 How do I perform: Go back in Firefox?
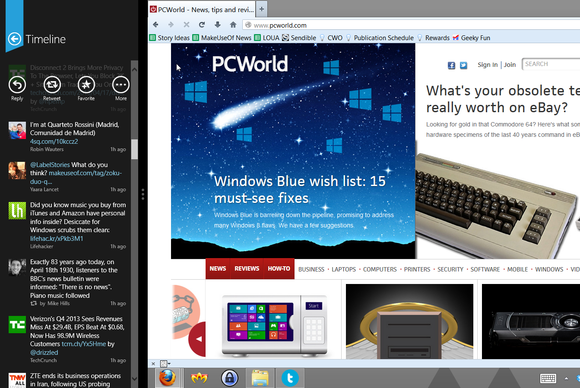[x=156, y=25]
